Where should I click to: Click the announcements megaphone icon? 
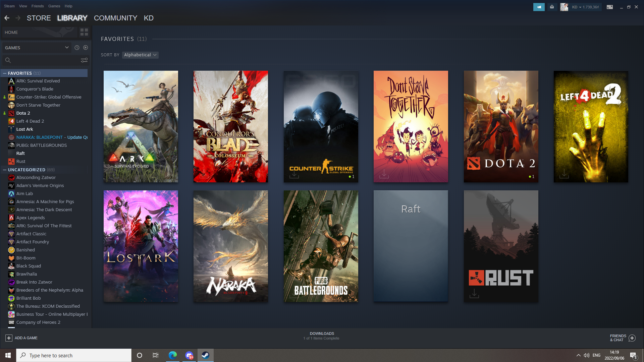[x=539, y=7]
